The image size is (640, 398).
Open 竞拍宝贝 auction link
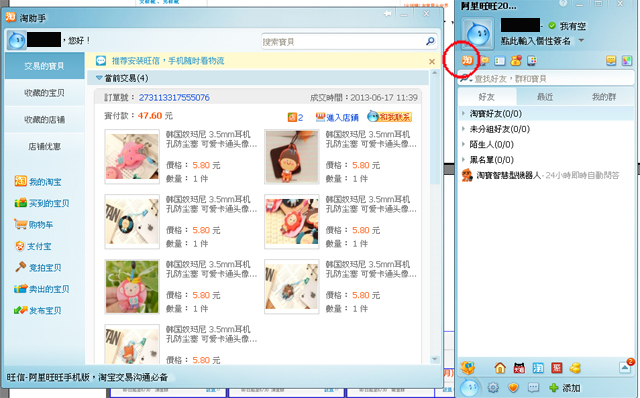pyautogui.click(x=38, y=268)
